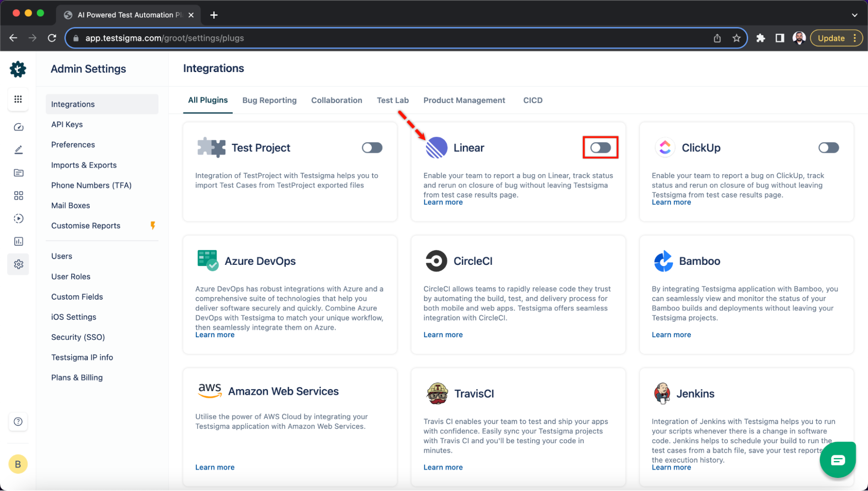Click the ClickUp logo icon
This screenshot has width=868, height=491.
pos(665,148)
